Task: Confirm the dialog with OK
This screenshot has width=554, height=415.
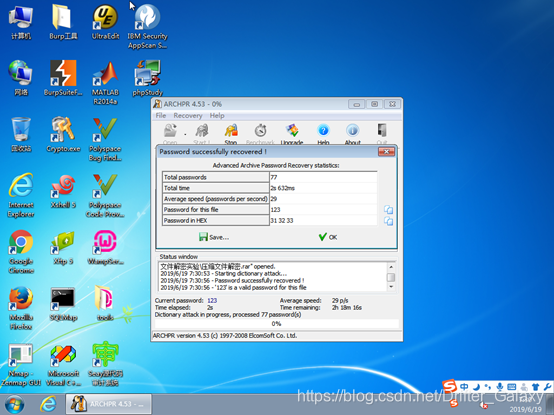Action: tap(328, 237)
